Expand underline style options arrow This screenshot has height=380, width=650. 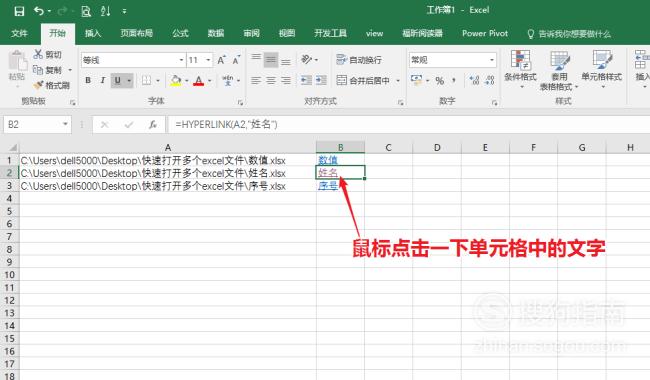click(129, 80)
